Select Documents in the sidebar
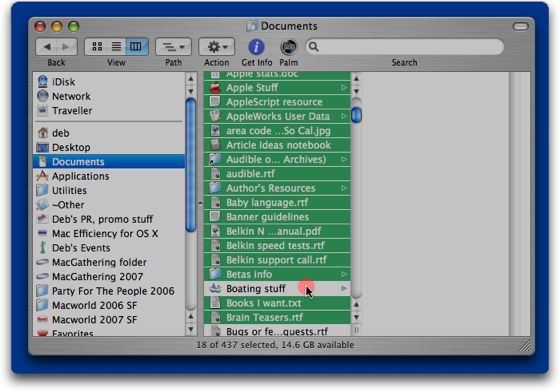Viewport: 560px width, 392px height. click(x=109, y=161)
